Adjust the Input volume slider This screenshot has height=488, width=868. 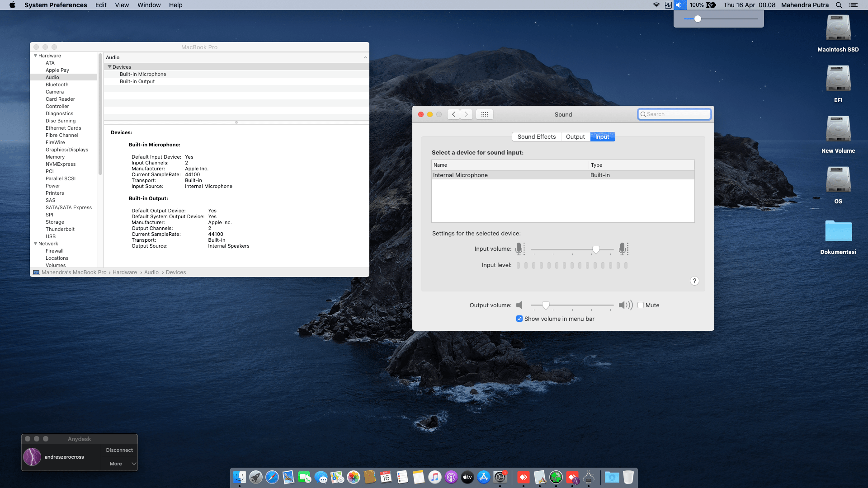[x=596, y=249]
